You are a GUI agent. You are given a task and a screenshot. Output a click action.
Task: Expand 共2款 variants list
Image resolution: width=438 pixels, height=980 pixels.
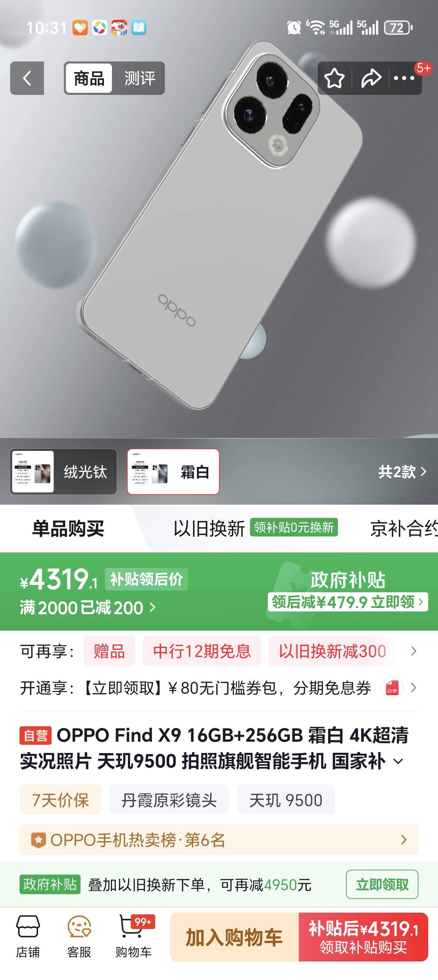402,472
